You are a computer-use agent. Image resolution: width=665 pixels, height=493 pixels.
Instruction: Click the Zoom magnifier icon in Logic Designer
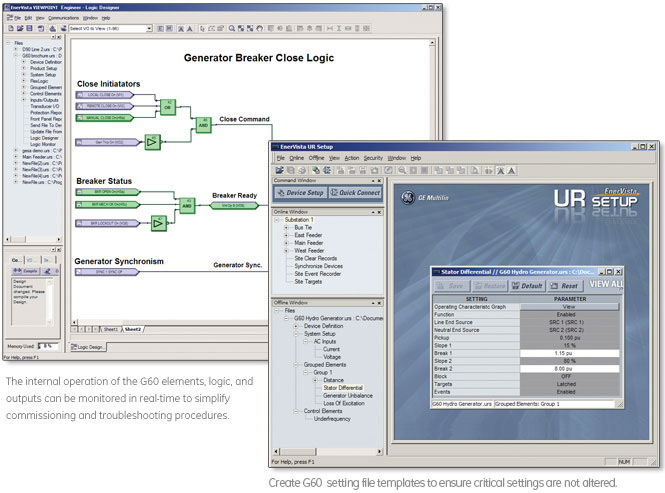(232, 28)
